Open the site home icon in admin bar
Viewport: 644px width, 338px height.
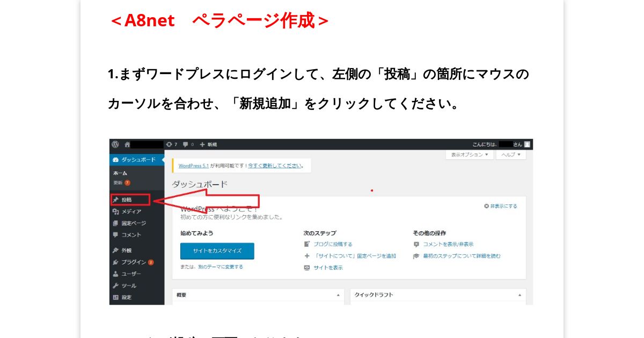127,144
